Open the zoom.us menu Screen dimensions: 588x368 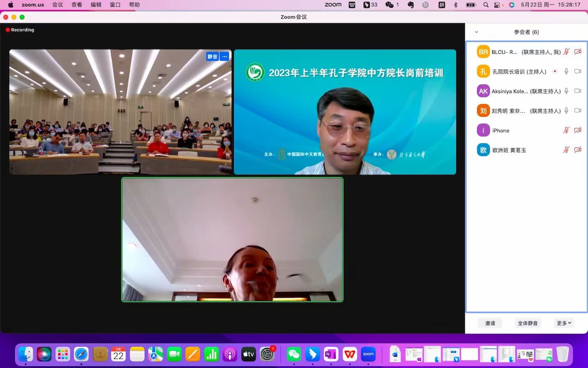point(33,5)
